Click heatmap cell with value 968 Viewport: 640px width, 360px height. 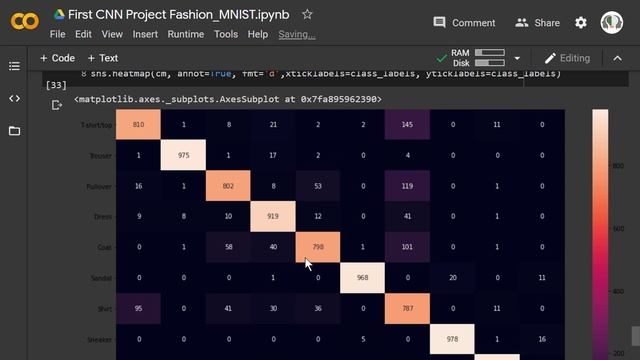[x=362, y=278]
